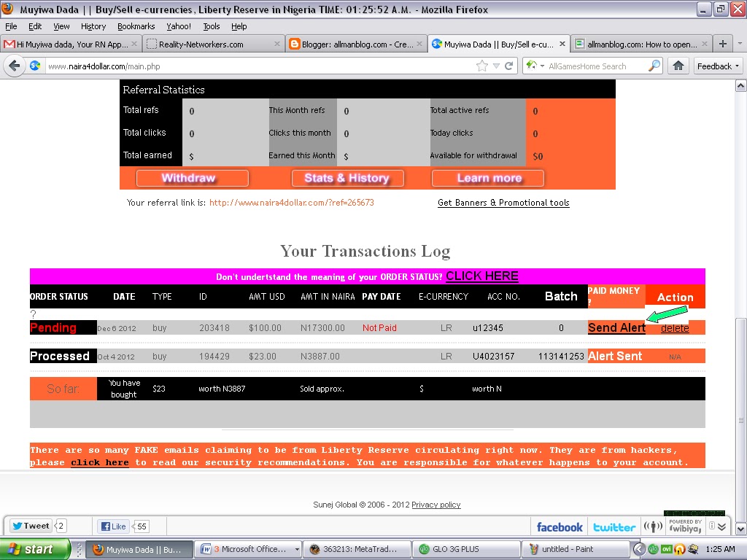Open the Help menu
Screen dimensions: 747x560
tap(239, 26)
